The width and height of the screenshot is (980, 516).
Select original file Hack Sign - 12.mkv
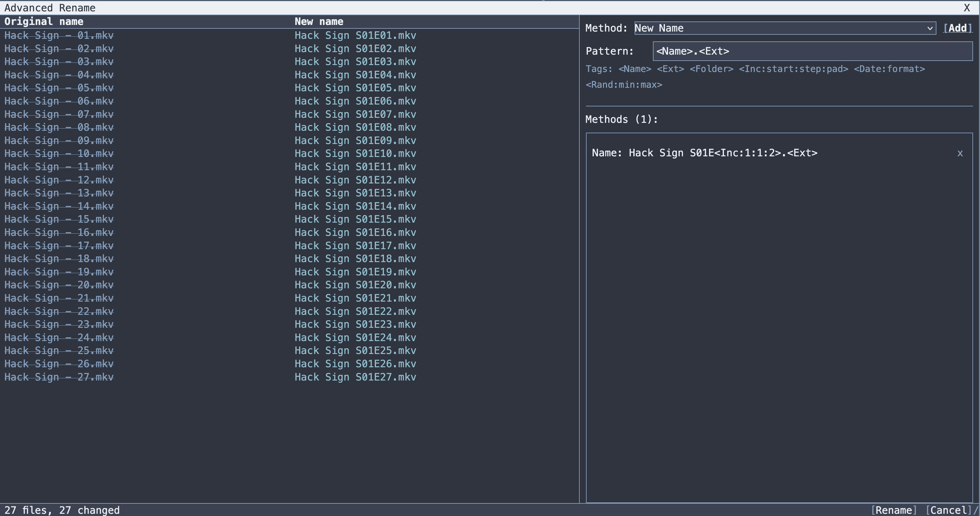tap(59, 180)
